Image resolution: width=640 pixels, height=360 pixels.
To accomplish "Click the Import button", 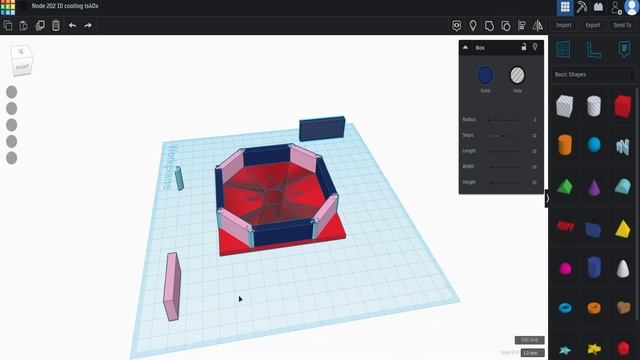I will tap(563, 25).
